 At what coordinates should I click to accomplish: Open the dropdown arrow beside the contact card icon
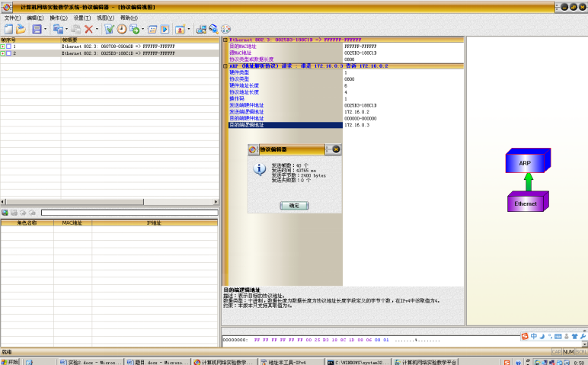[189, 29]
